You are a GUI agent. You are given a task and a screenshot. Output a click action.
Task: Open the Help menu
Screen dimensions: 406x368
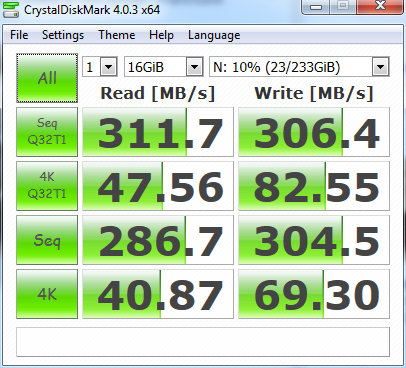pos(161,35)
